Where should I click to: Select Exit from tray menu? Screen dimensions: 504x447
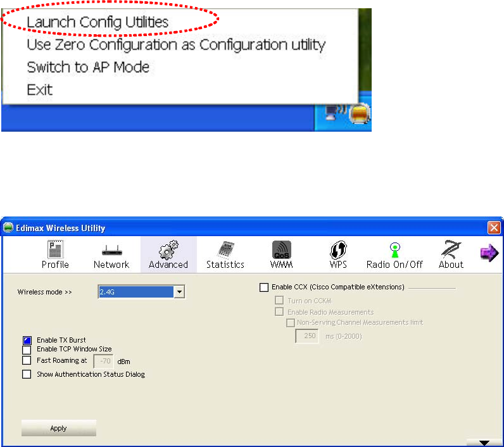click(x=39, y=90)
